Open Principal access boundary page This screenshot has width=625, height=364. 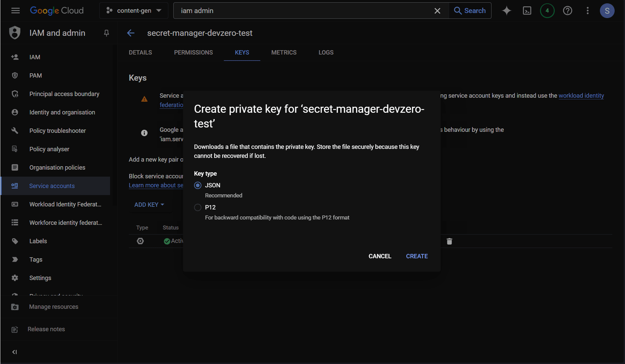55,94
